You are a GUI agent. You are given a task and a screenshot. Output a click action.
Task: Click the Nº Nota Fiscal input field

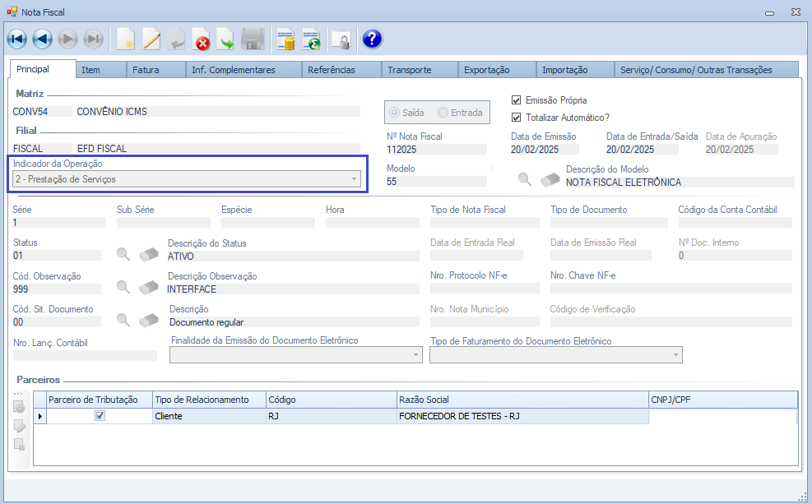(x=436, y=150)
